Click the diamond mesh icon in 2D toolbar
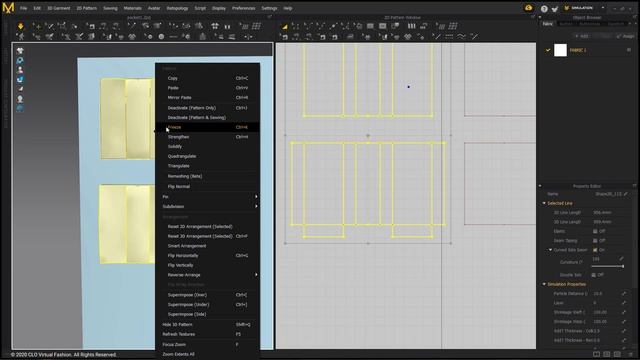 tap(408, 37)
